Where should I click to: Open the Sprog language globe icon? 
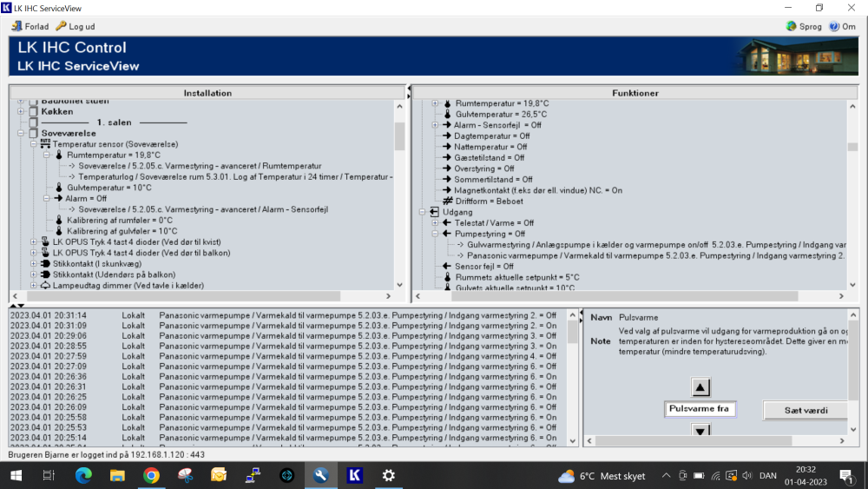(791, 26)
